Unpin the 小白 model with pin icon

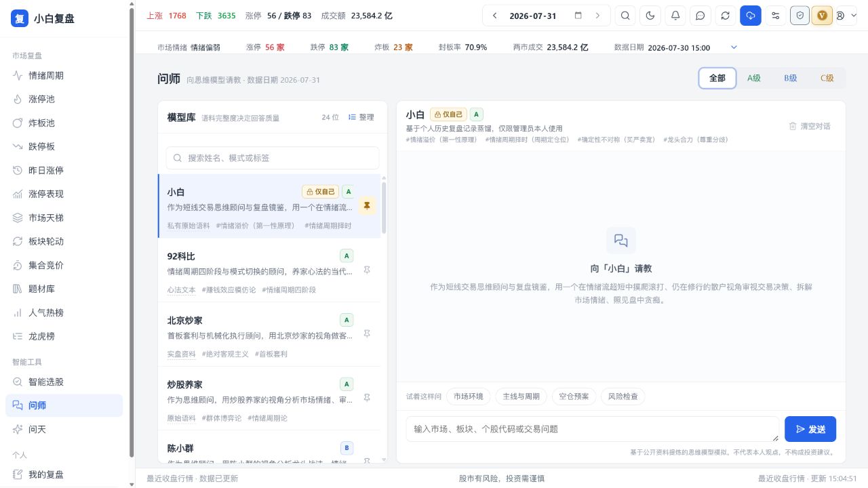(367, 206)
